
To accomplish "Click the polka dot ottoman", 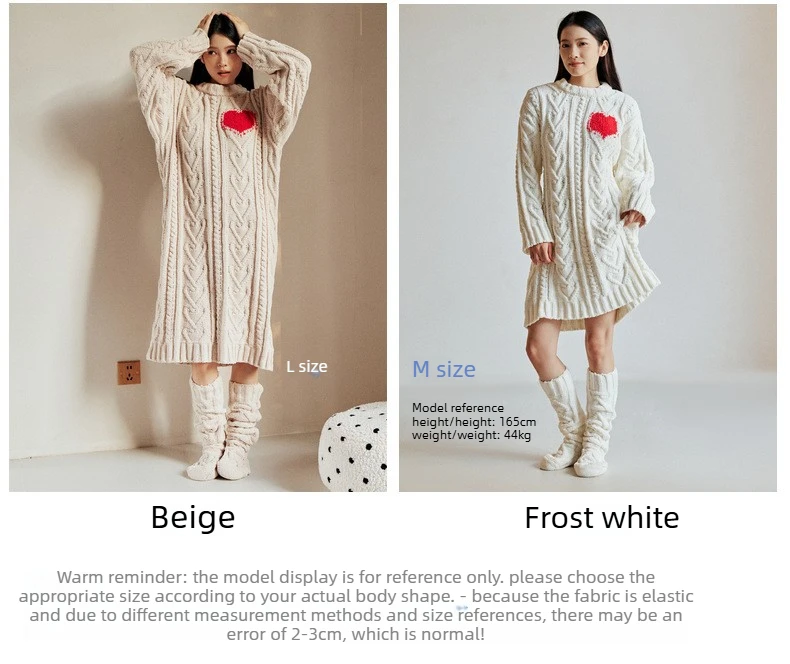I will coord(353,446).
